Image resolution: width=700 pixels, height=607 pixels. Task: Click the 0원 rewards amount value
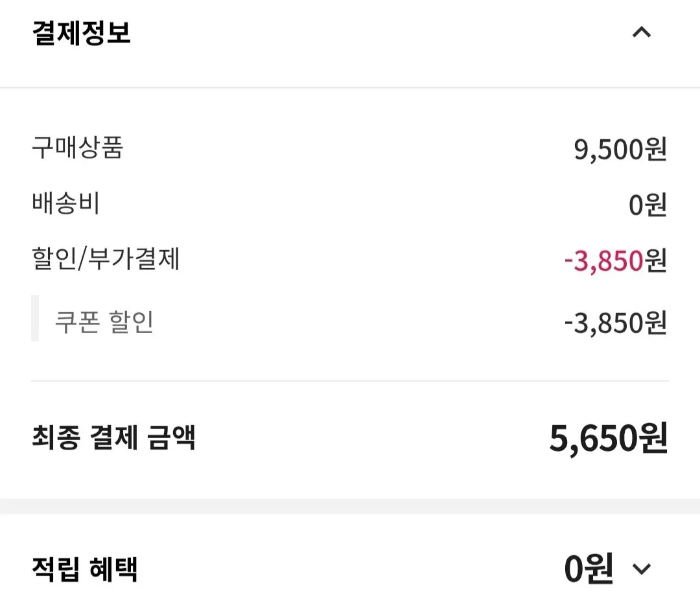[x=588, y=569]
